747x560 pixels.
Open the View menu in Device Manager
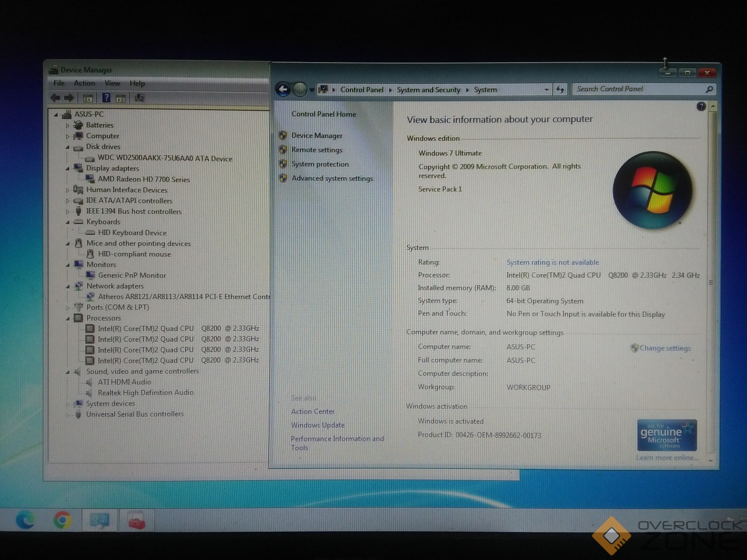tap(112, 83)
